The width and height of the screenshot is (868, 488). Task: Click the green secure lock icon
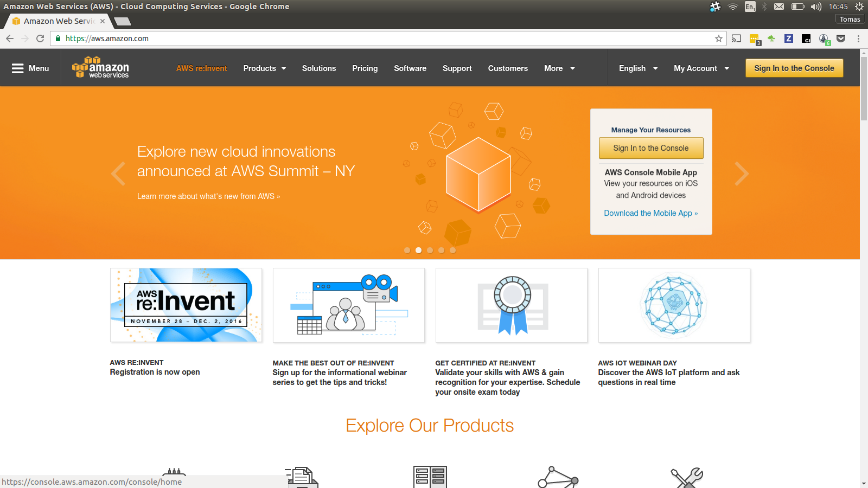pos(58,38)
